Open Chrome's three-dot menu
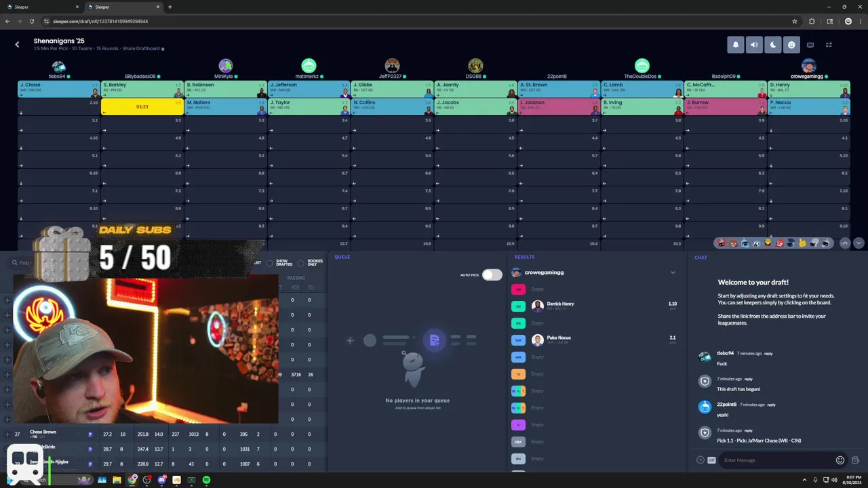 (x=861, y=21)
